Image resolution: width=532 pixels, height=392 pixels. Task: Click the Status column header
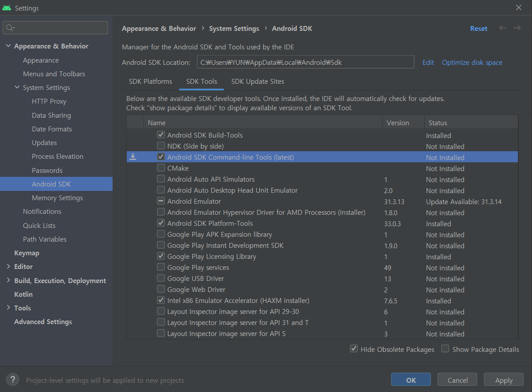tap(471, 123)
